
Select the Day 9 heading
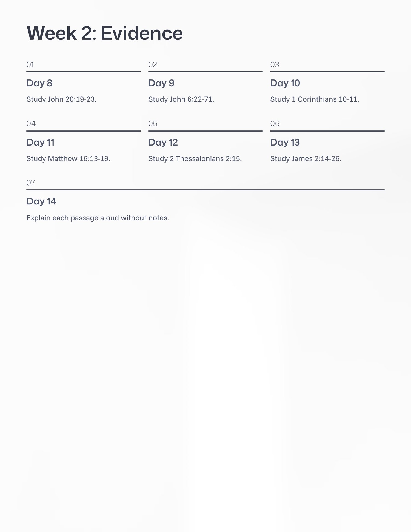(x=161, y=83)
